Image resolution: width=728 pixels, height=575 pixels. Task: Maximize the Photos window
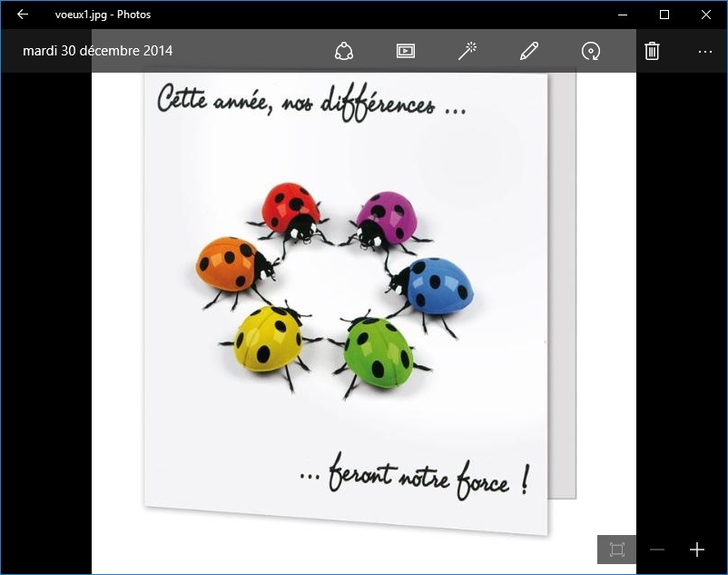coord(664,15)
